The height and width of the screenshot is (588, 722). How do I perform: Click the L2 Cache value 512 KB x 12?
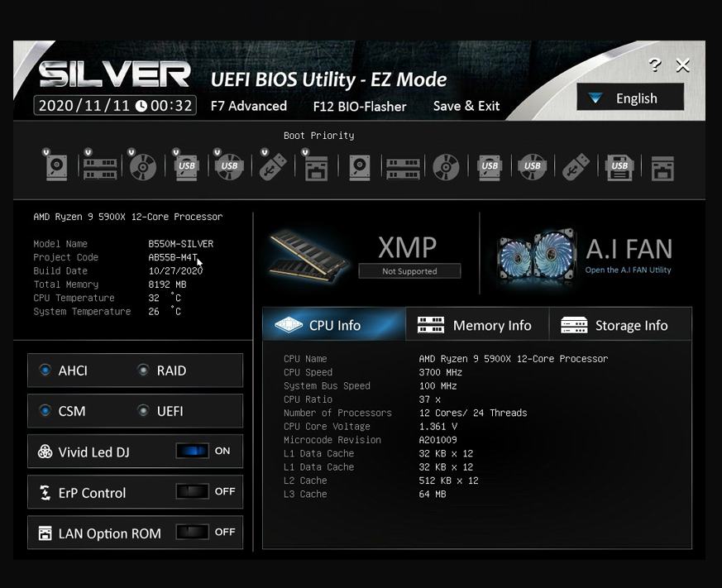(448, 480)
